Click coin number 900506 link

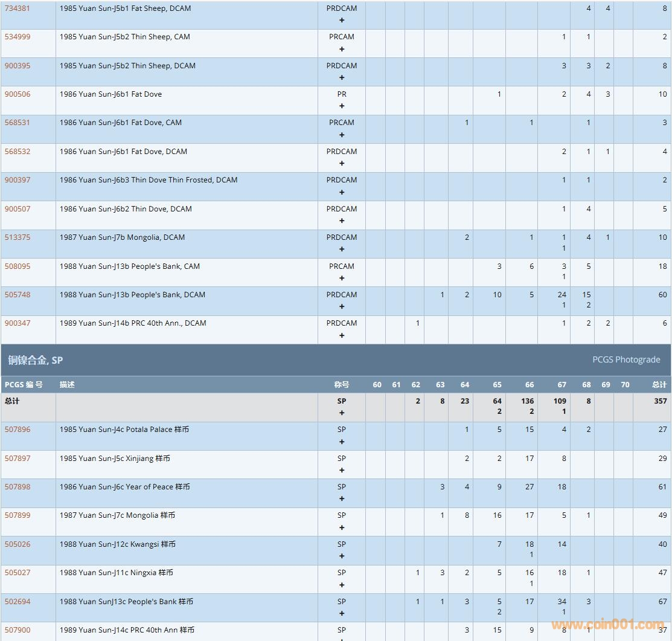(18, 94)
